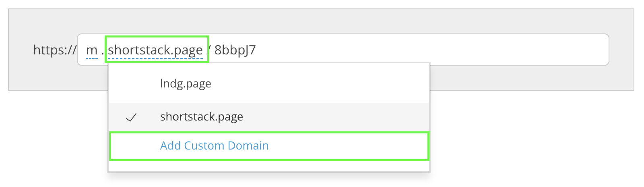Click the slash separator before 8bbpJ7
Viewport: 644px width, 187px height.
coord(210,50)
